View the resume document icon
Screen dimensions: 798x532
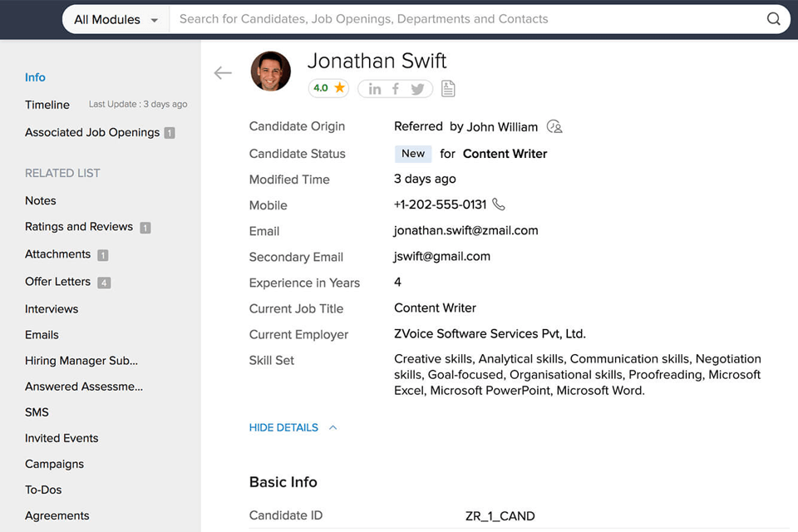pos(448,89)
